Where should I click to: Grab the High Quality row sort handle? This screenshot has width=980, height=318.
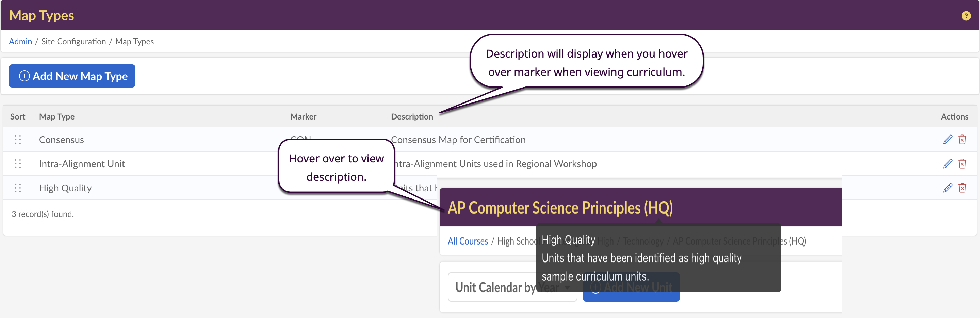click(x=17, y=188)
